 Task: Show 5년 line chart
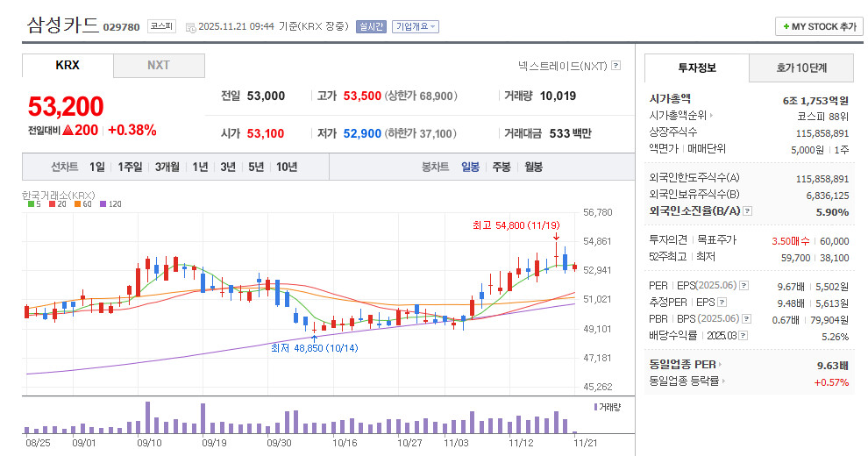256,167
